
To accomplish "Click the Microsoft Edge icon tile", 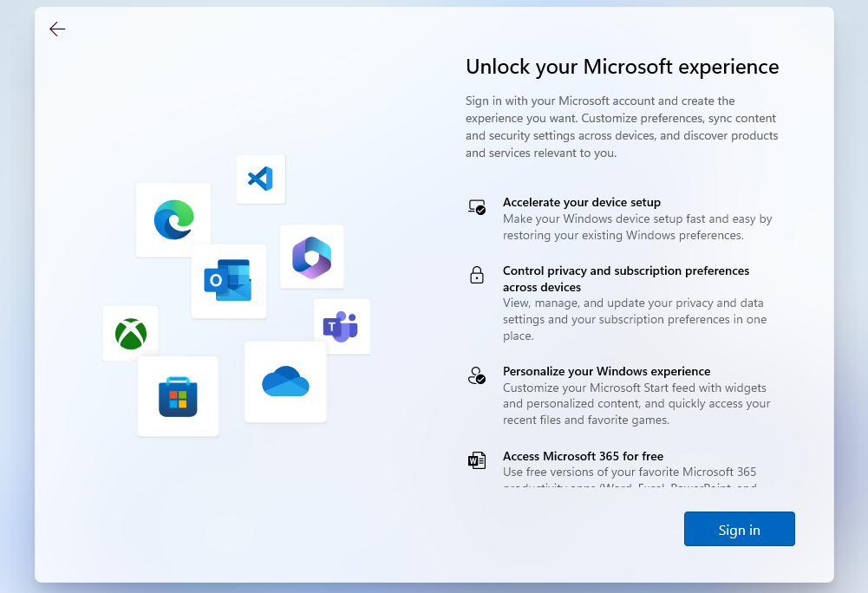I will click(173, 220).
